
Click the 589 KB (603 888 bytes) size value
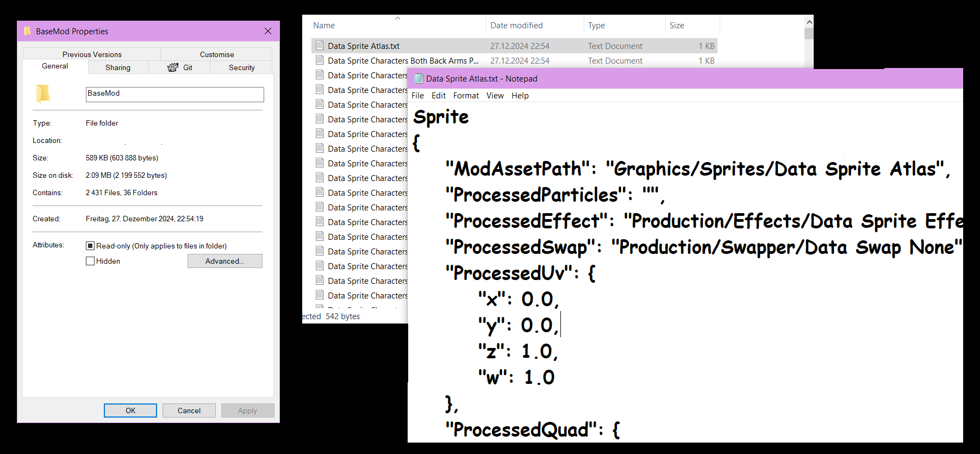tap(122, 158)
